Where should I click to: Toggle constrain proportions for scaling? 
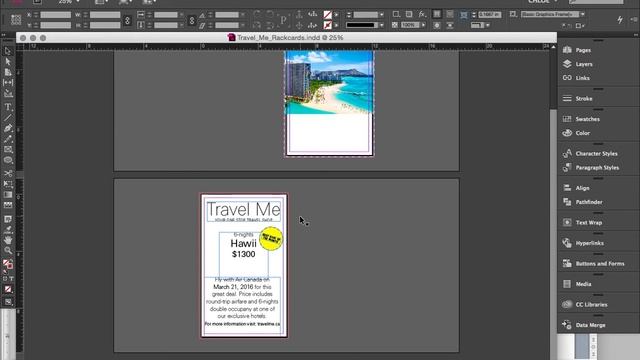191,20
